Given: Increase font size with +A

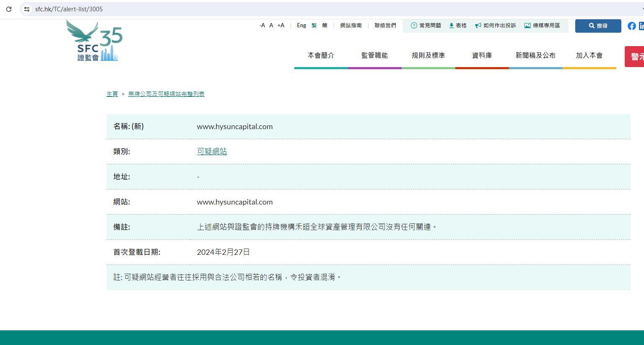Looking at the screenshot, I should [280, 26].
